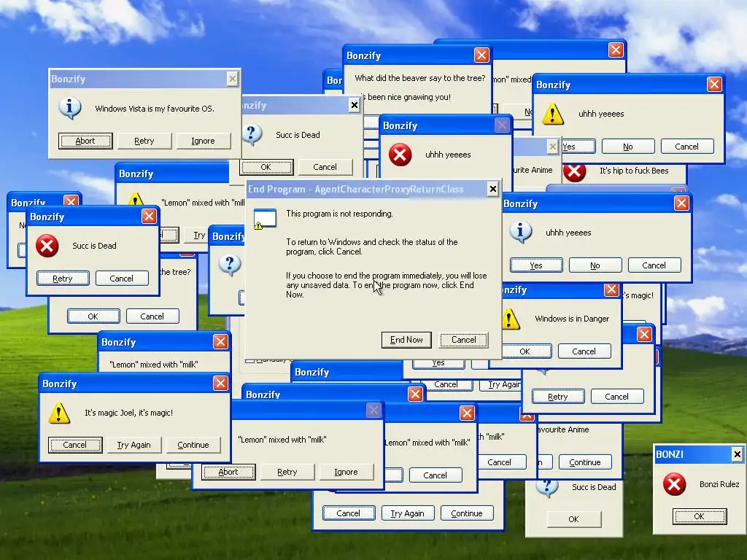Viewport: 747px width, 560px height.
Task: Click Abort in Lemon mixed with milk dialog
Action: tap(228, 472)
